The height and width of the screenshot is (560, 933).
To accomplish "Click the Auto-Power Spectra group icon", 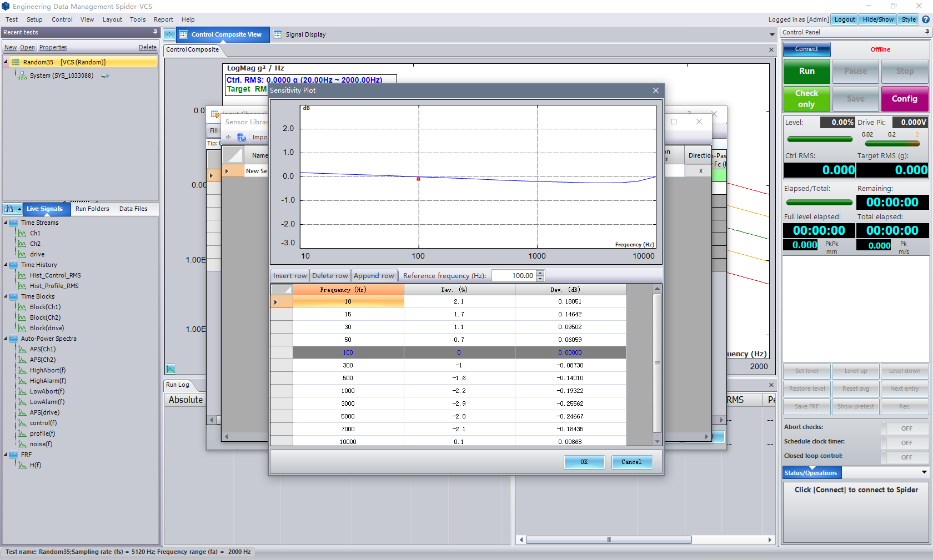I will click(x=13, y=339).
